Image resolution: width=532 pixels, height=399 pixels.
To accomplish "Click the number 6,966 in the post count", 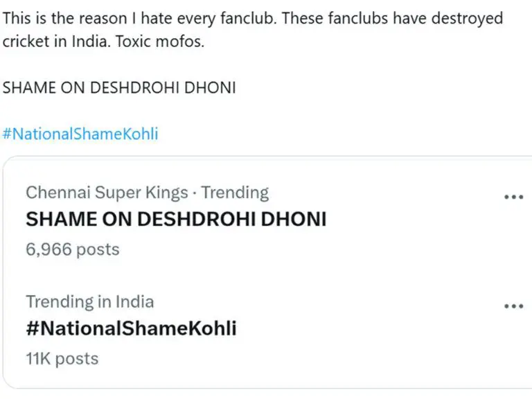I will pyautogui.click(x=48, y=249).
